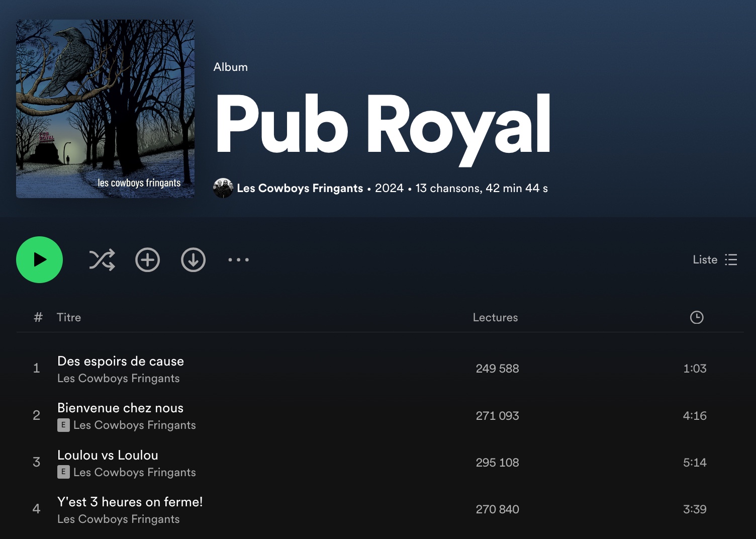Click the Pub Royal album cover
The image size is (756, 539).
(105, 109)
